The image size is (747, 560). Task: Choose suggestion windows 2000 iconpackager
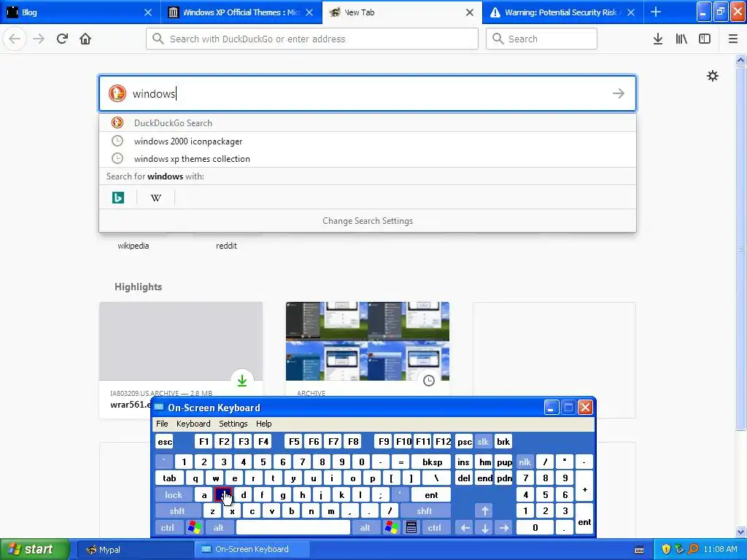(x=368, y=141)
